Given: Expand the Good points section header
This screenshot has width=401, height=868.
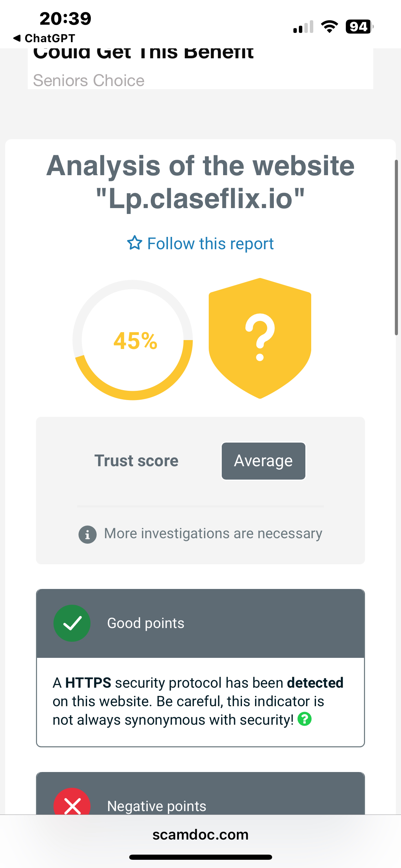Looking at the screenshot, I should [200, 623].
